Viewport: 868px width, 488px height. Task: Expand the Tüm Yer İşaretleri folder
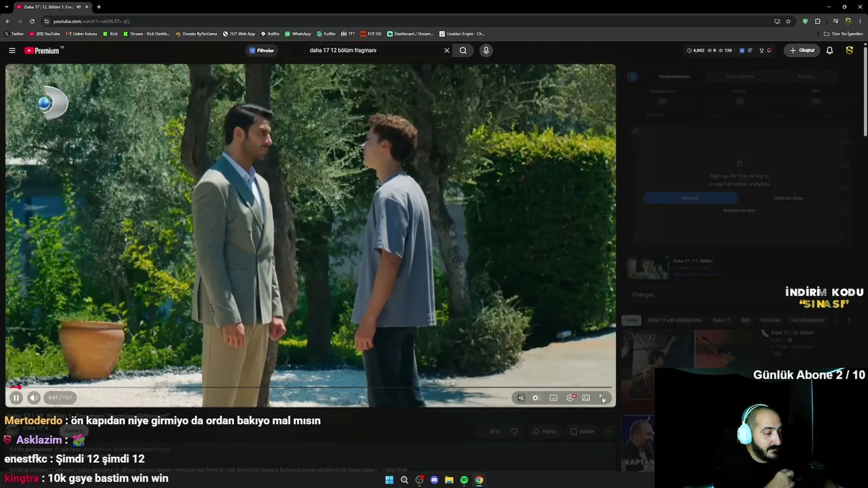pos(844,34)
